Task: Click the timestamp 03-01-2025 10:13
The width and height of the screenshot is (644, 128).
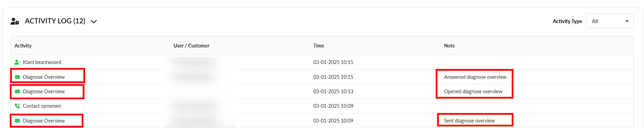Action: click(333, 92)
